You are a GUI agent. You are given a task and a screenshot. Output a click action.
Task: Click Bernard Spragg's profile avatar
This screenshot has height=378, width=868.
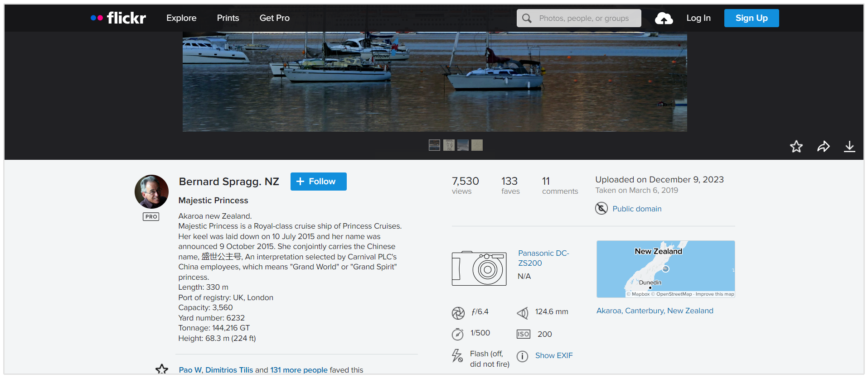(x=151, y=191)
